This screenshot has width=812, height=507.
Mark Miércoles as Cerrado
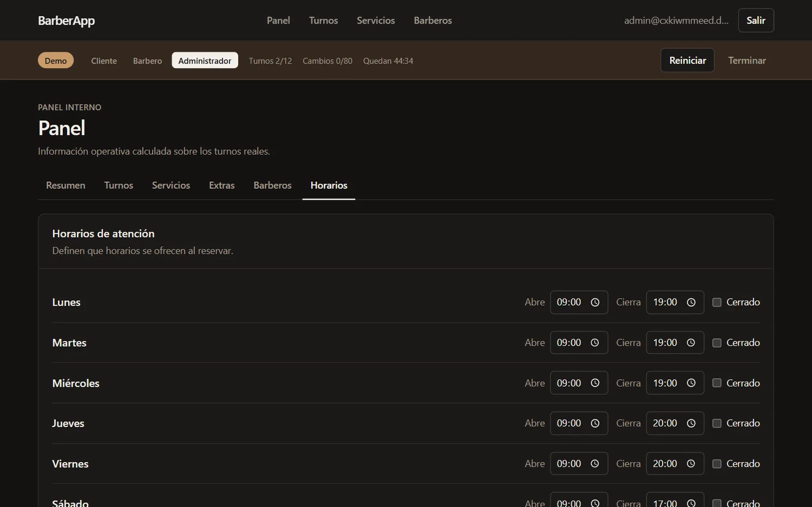(x=717, y=383)
